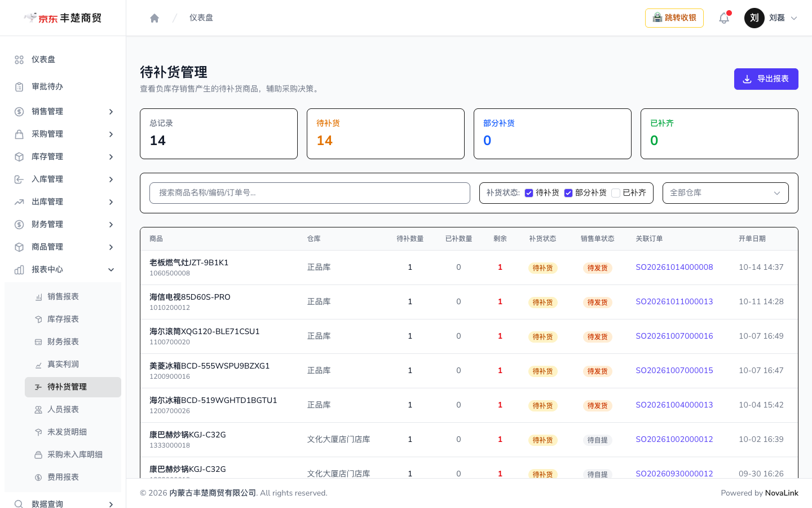Expand the 库存管理 menu chevron

point(111,157)
